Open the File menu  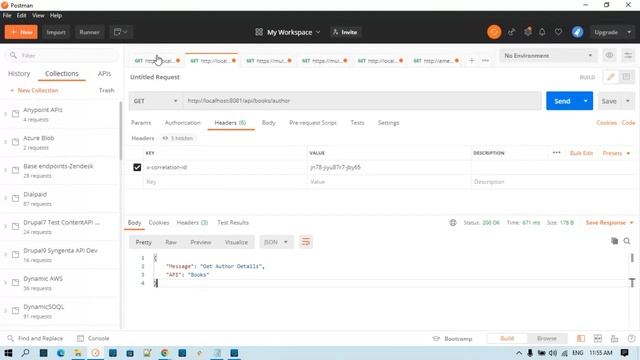click(x=7, y=15)
